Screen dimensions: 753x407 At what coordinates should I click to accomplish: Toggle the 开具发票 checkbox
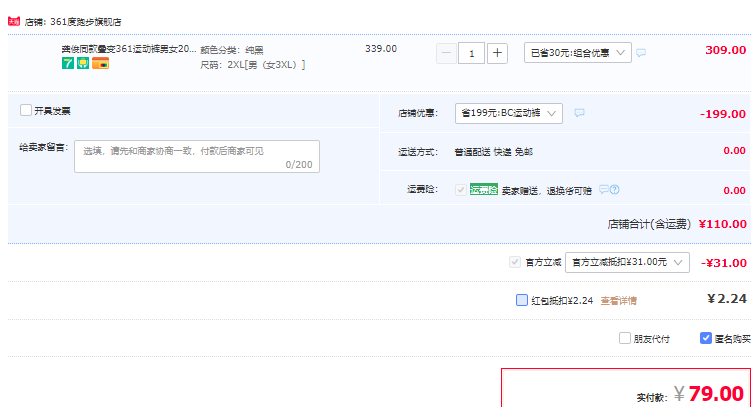click(26, 110)
